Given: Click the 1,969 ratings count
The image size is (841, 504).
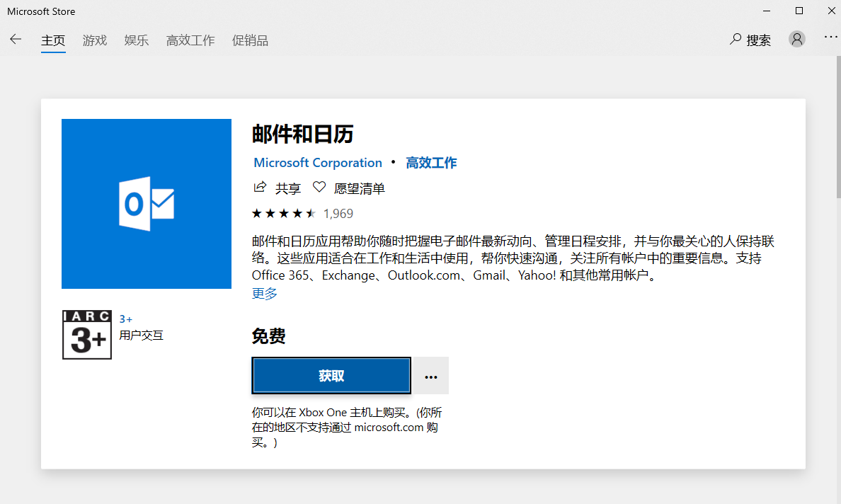Looking at the screenshot, I should 338,213.
